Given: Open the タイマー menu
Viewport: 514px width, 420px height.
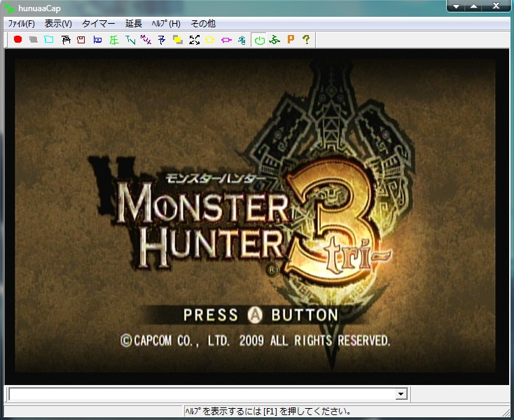Looking at the screenshot, I should [99, 24].
